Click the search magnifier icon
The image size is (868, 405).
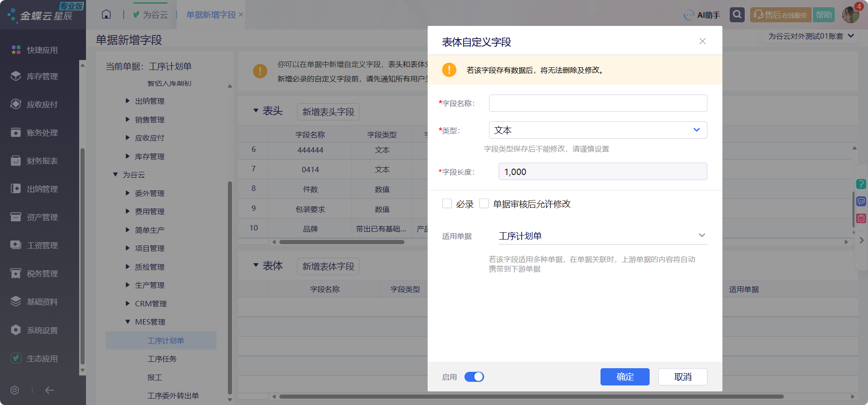tap(737, 15)
